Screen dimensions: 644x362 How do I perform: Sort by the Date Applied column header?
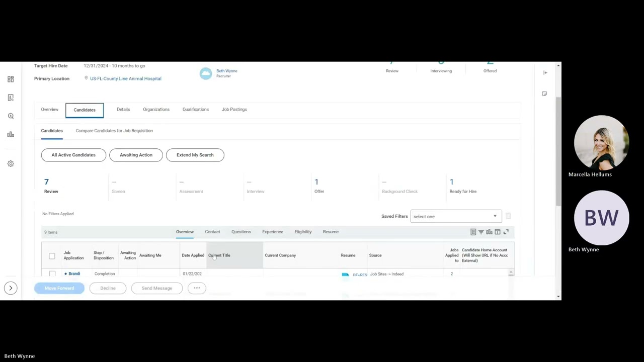tap(193, 255)
